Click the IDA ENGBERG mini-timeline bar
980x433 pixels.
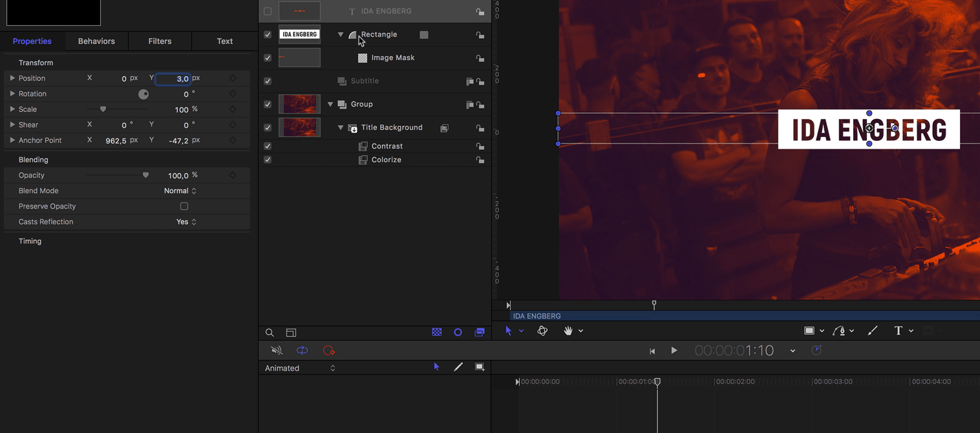[744, 316]
